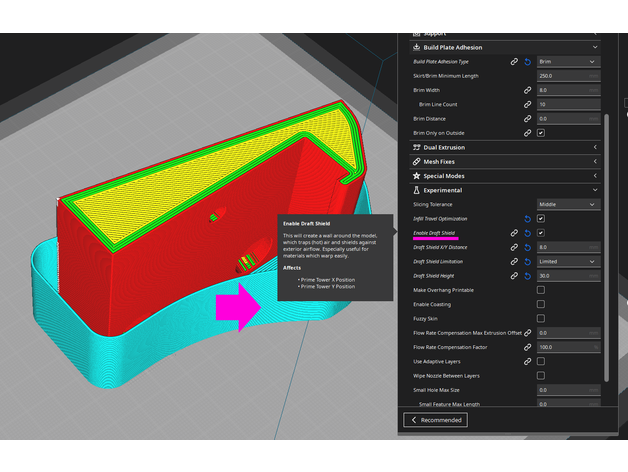Screen dimensions: 628x472
Task: Reset Draft Shield Height value
Action: click(527, 275)
